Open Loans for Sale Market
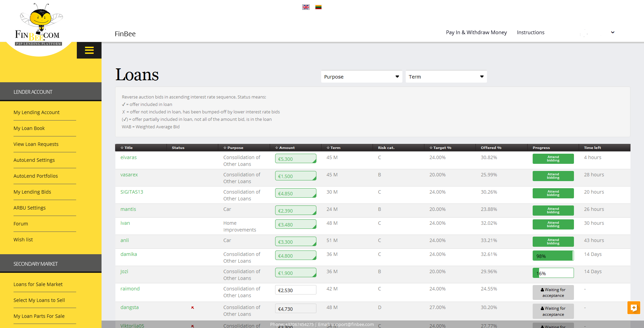The height and width of the screenshot is (328, 644). [x=38, y=284]
